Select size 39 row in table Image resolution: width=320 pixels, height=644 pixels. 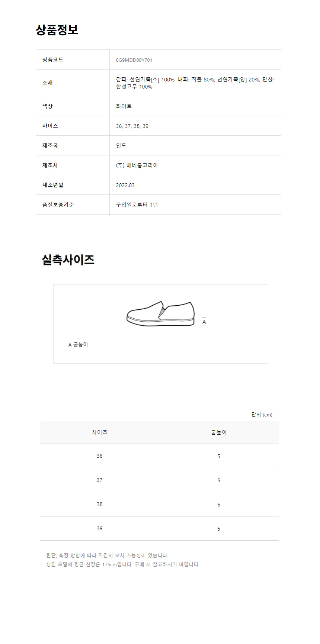click(159, 528)
